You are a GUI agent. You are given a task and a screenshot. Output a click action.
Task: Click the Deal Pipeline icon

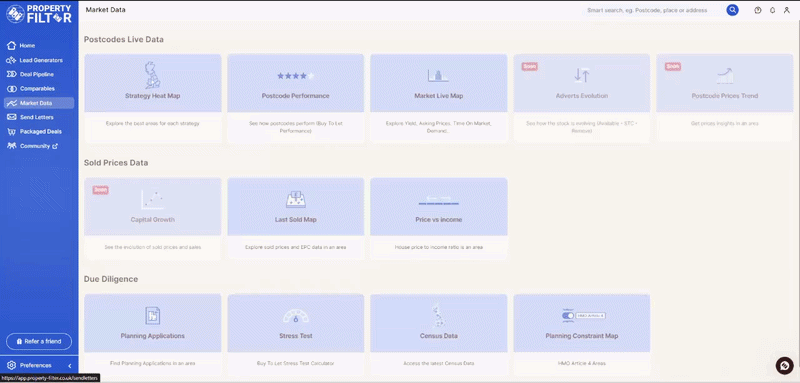[12, 74]
